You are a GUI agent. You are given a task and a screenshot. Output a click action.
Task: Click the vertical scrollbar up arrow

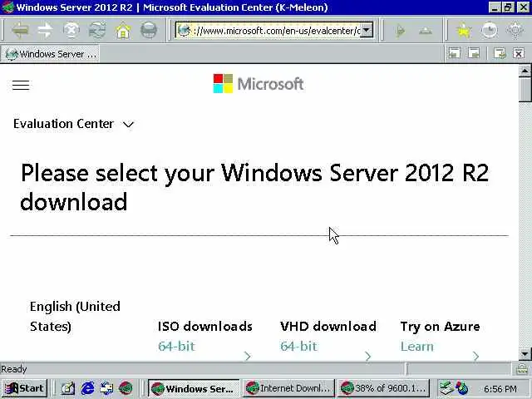[x=525, y=71]
